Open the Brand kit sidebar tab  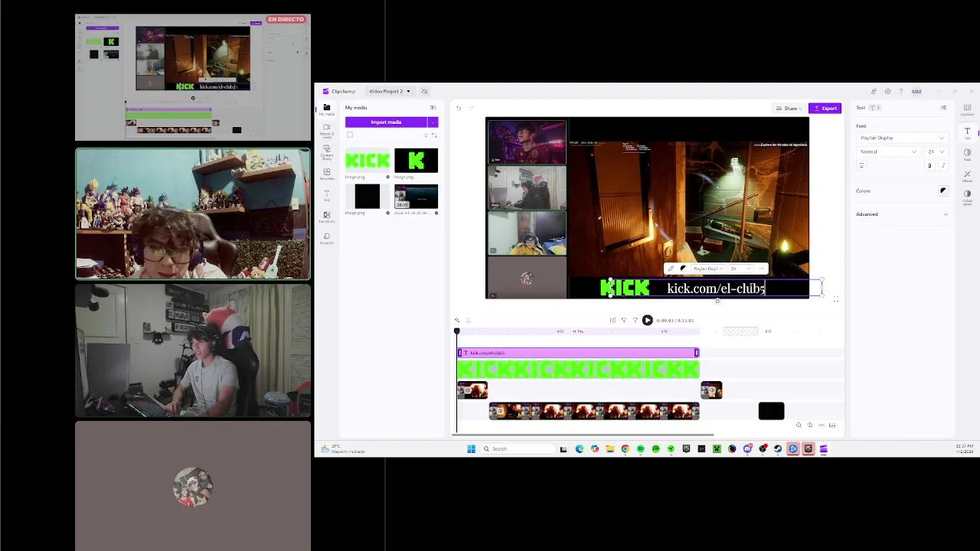pyautogui.click(x=327, y=239)
